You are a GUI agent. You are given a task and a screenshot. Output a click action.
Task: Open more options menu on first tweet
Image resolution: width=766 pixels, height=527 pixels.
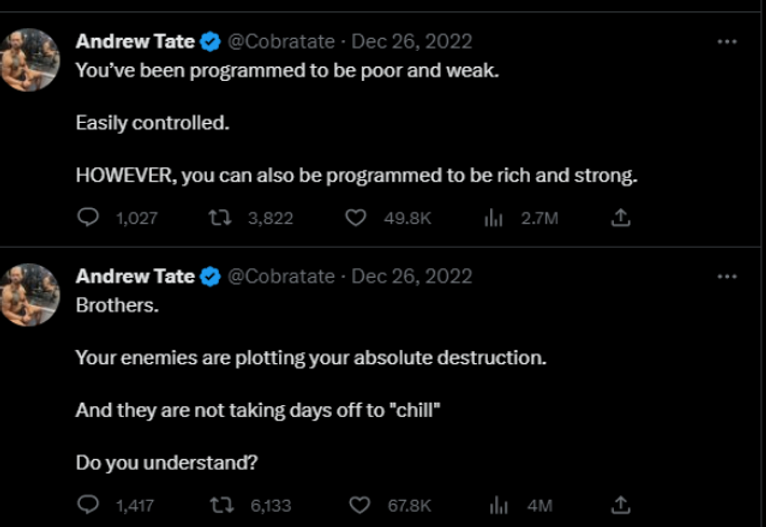727,42
